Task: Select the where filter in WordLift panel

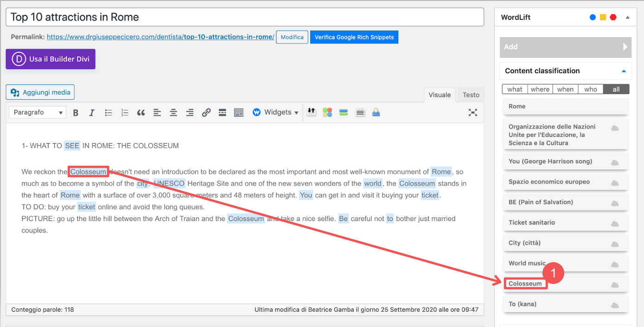Action: 540,89
